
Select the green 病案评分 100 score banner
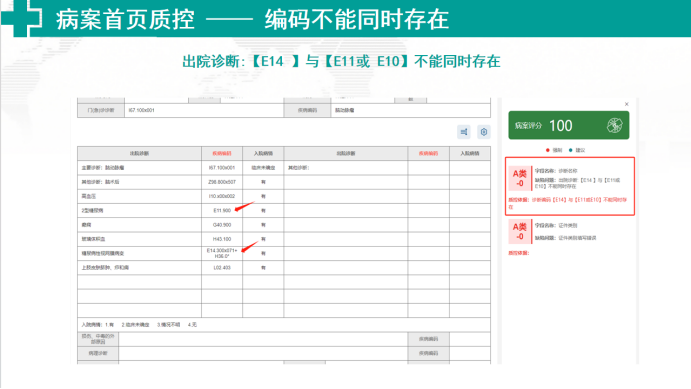point(568,126)
